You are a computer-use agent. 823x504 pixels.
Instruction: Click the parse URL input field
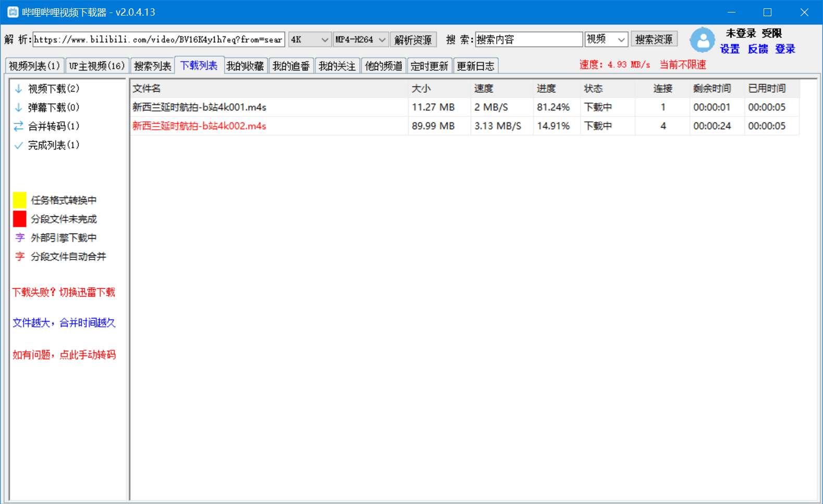pos(158,40)
